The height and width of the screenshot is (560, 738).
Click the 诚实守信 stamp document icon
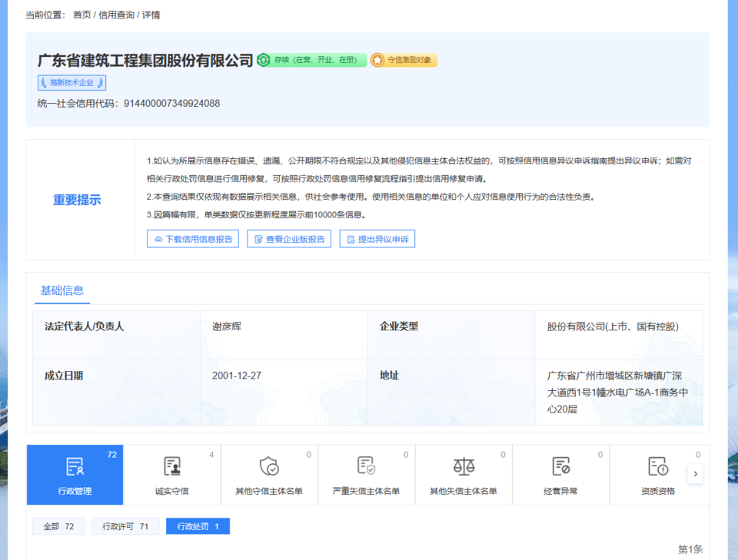171,466
